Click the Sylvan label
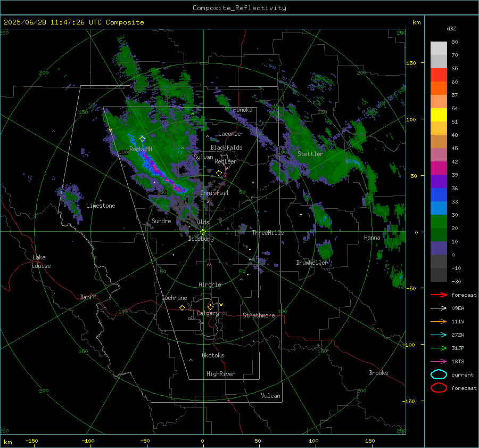Screen dimensions: 479x448 click(x=203, y=157)
